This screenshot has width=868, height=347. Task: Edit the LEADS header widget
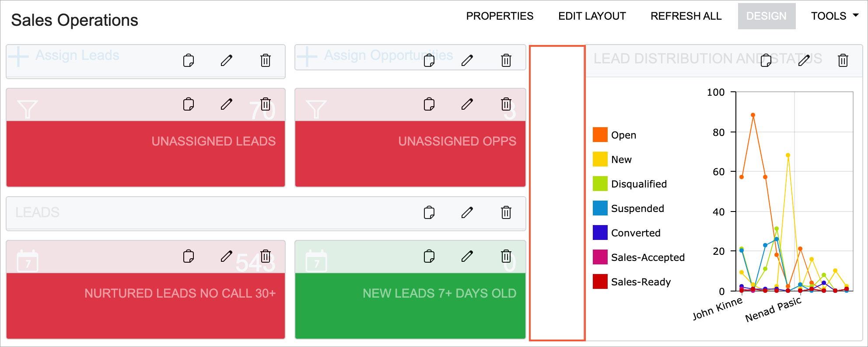pyautogui.click(x=467, y=213)
